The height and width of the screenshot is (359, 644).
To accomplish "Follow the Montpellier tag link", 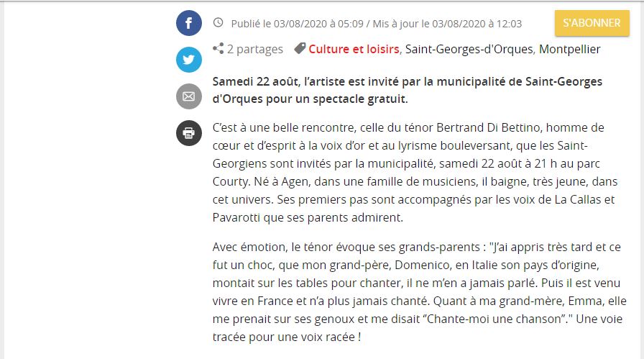I will click(569, 49).
